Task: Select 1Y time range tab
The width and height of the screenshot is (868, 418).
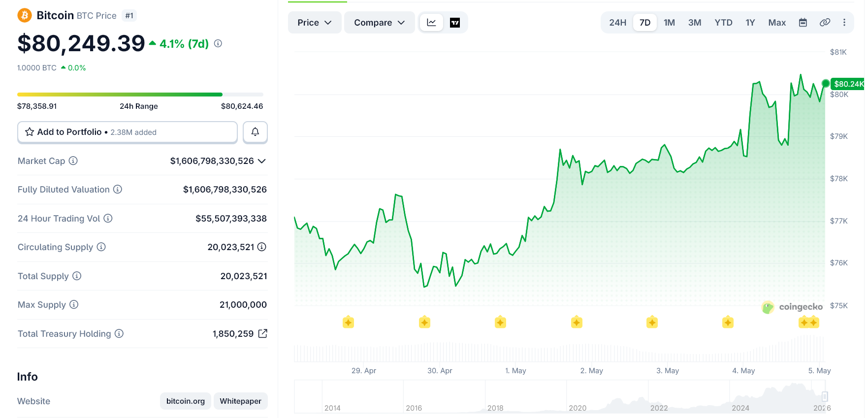Action: [750, 23]
